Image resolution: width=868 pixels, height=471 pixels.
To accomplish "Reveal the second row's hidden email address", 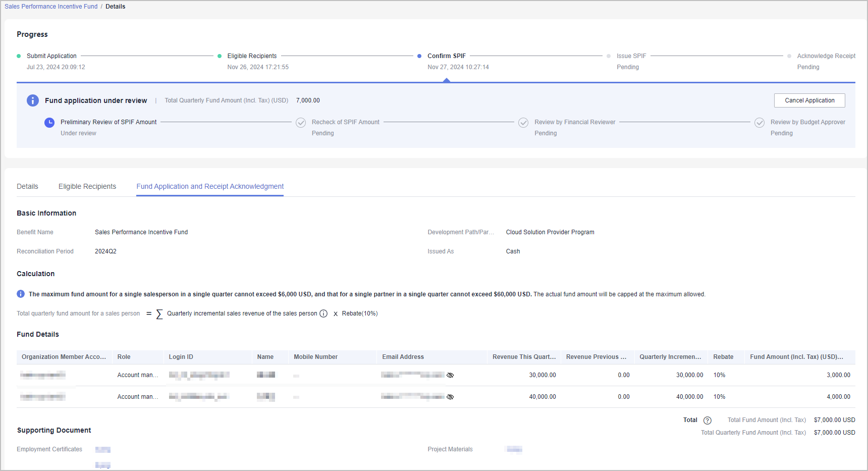I will coord(450,397).
